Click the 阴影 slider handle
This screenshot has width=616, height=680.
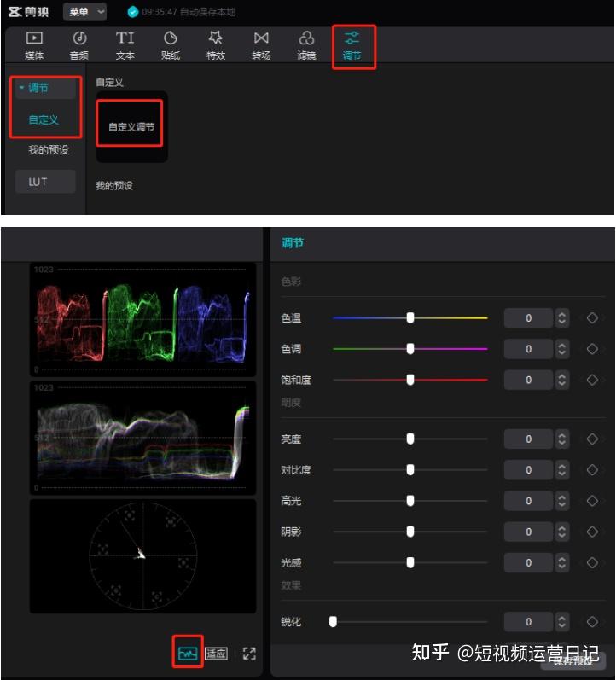(410, 532)
